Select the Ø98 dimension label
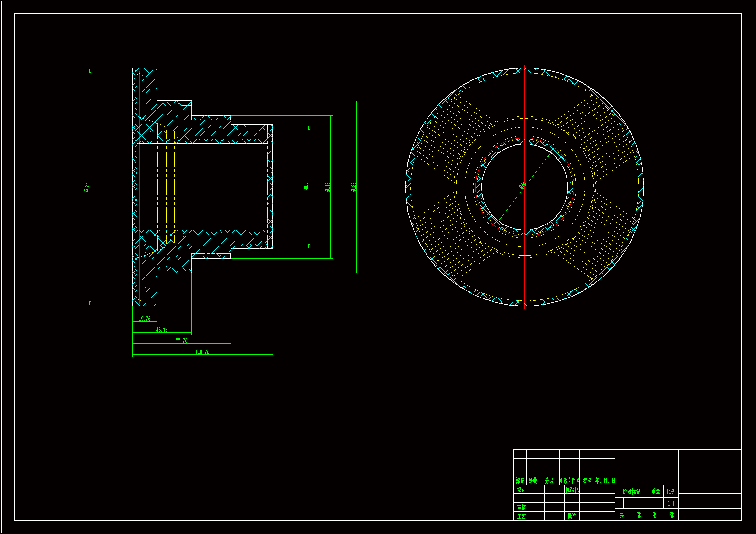Viewport: 756px width, 534px height. point(306,187)
